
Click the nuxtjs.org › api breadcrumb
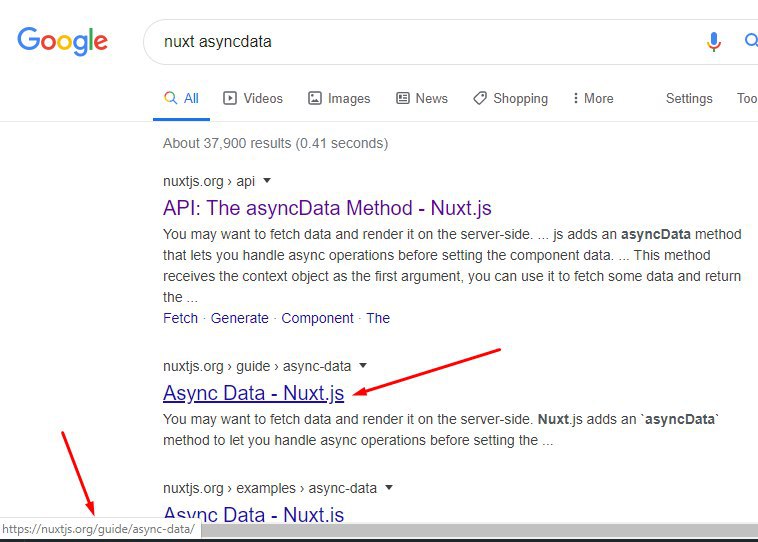tap(209, 181)
